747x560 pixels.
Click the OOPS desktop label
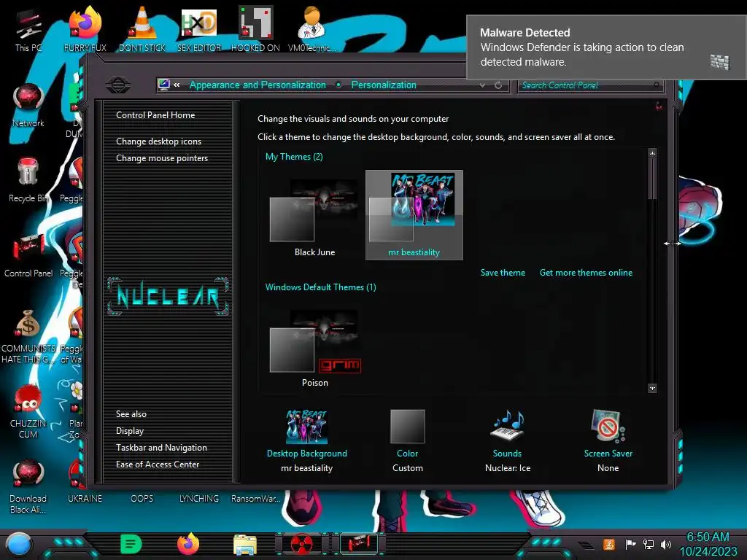point(142,499)
